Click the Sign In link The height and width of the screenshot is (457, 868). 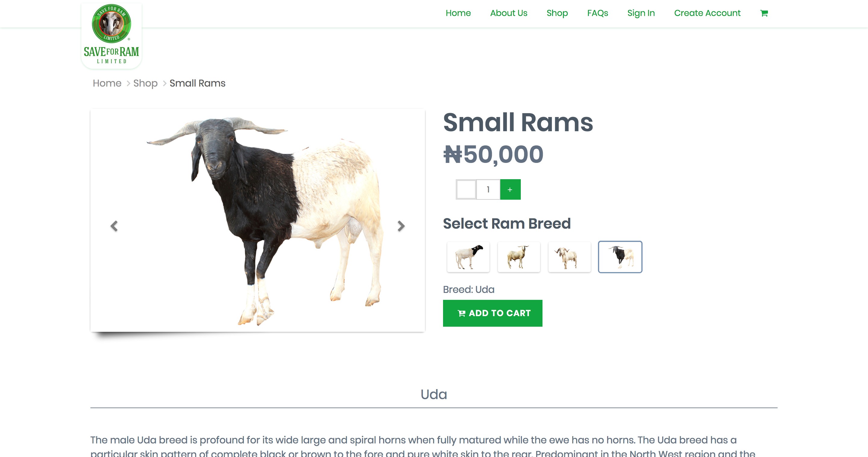pyautogui.click(x=641, y=13)
